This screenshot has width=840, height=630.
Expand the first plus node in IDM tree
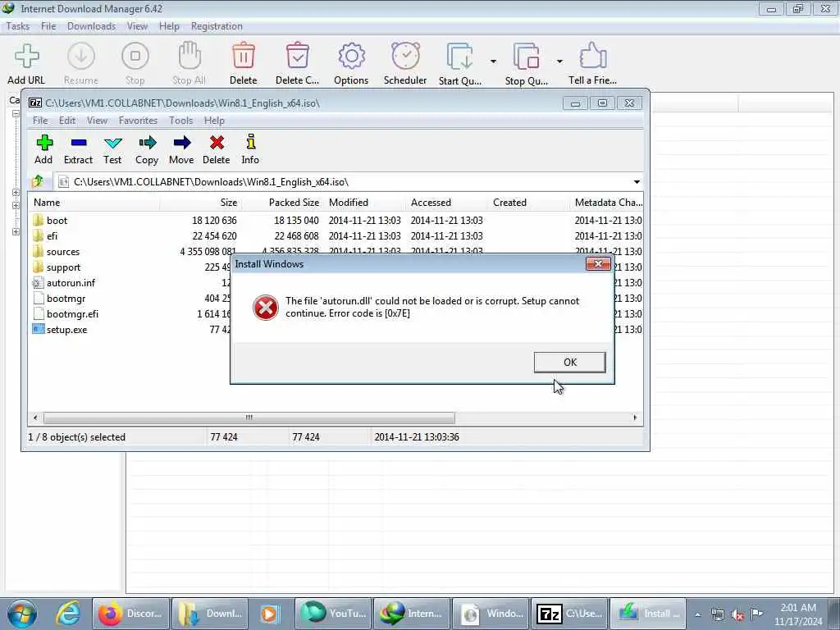[16, 192]
